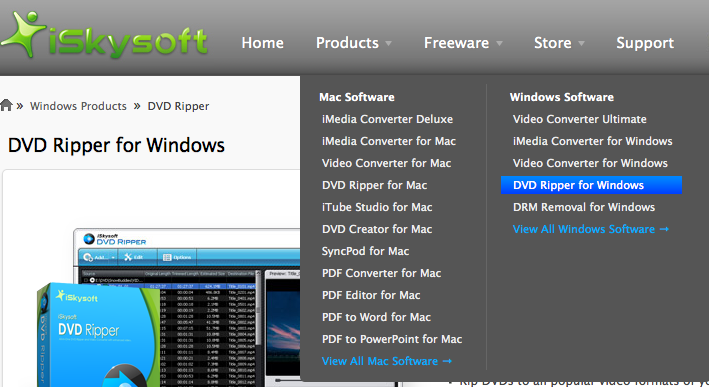Click the Windows Software heading

[562, 97]
